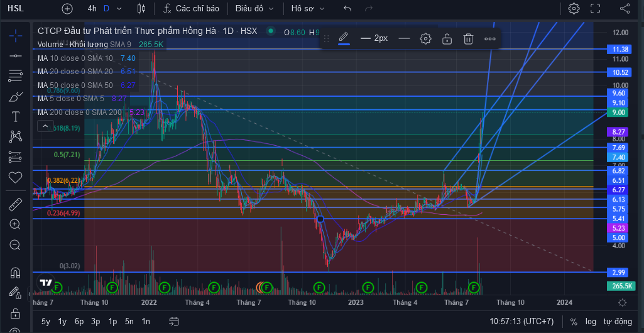This screenshot has height=333, width=644.
Task: Open the Biểu đồ layout menu
Action: pos(254,8)
